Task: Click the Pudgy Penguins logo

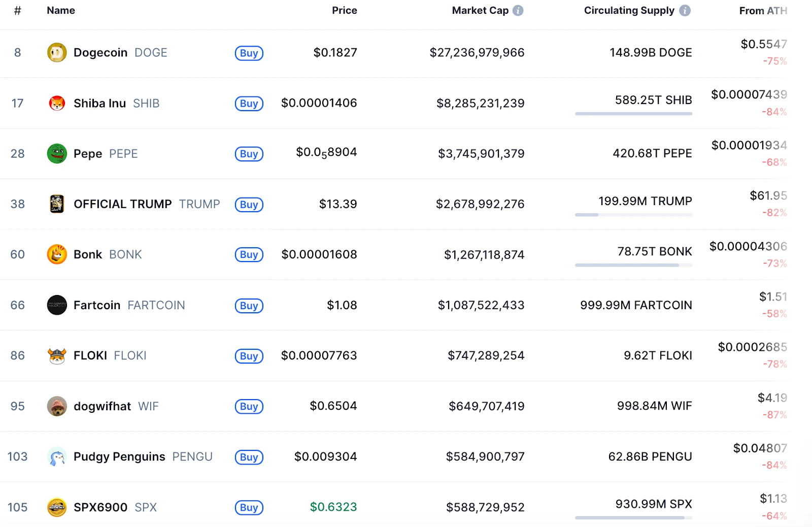Action: [57, 456]
